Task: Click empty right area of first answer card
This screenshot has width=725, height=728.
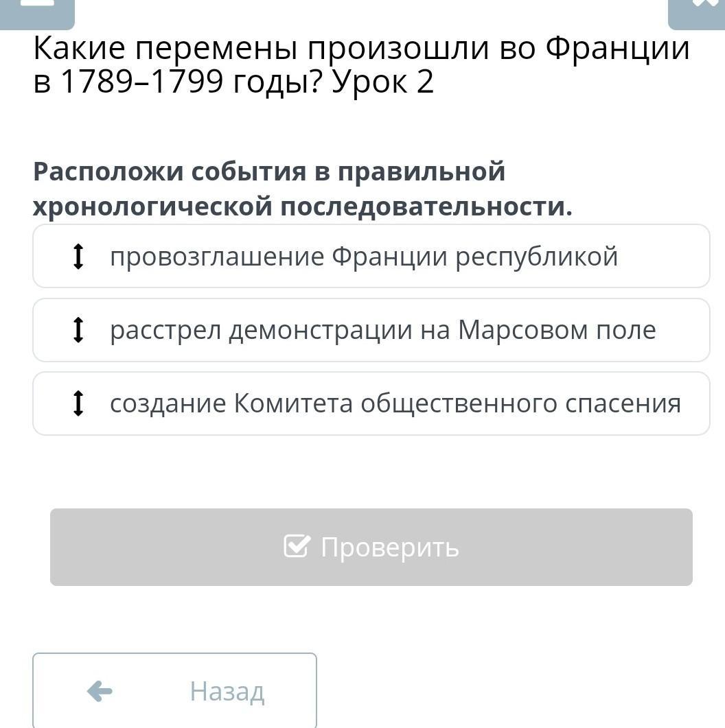Action: tap(664, 257)
